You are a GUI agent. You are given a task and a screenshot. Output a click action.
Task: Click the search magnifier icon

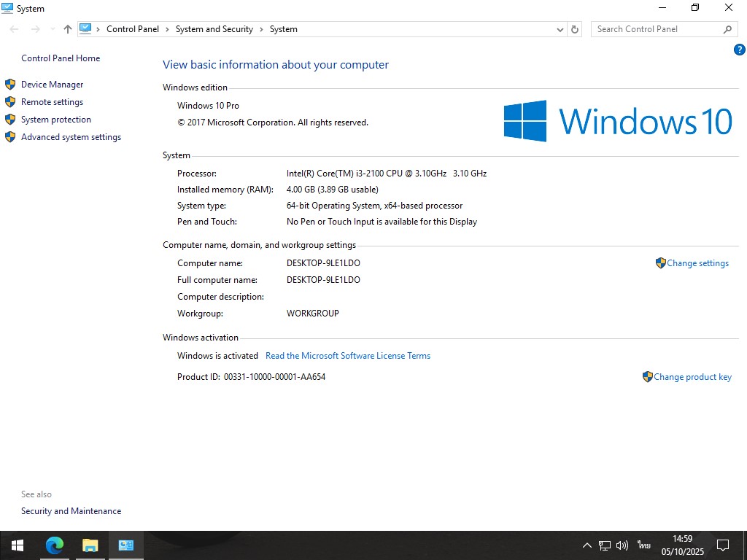click(727, 29)
